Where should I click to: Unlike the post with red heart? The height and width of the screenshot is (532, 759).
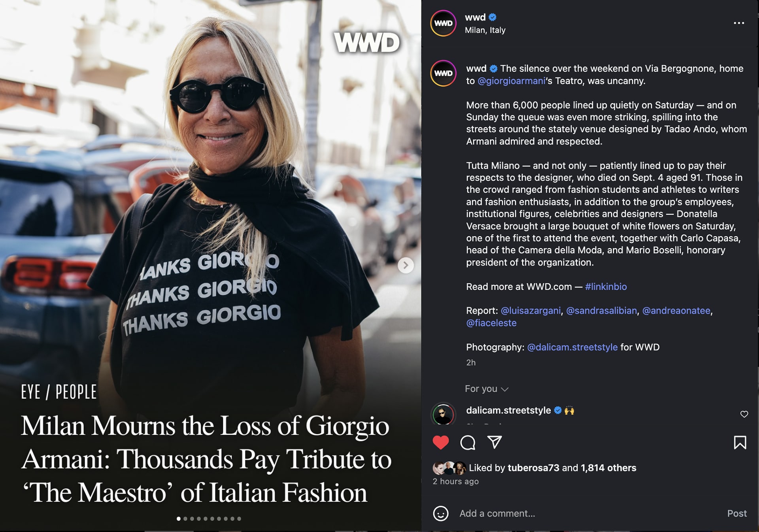[x=441, y=442]
